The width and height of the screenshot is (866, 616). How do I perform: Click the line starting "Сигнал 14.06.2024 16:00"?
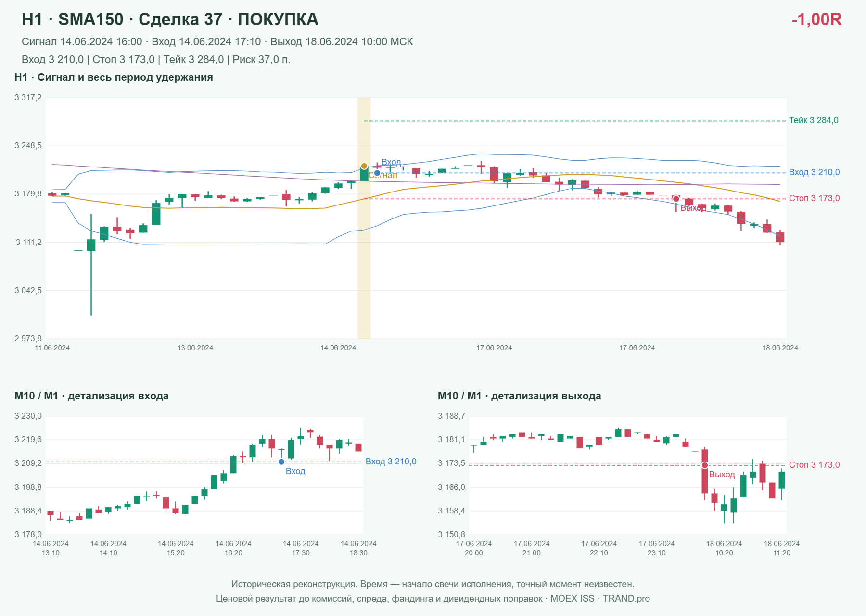217,42
